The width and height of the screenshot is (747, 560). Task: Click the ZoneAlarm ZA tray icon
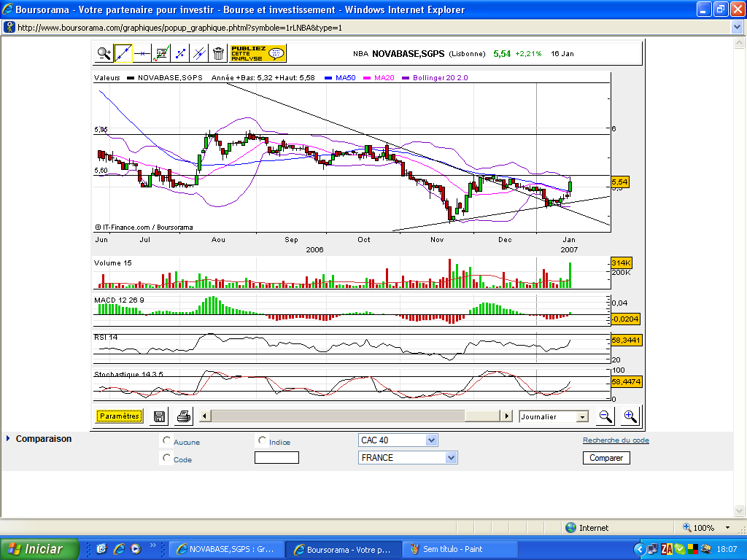pyautogui.click(x=667, y=550)
